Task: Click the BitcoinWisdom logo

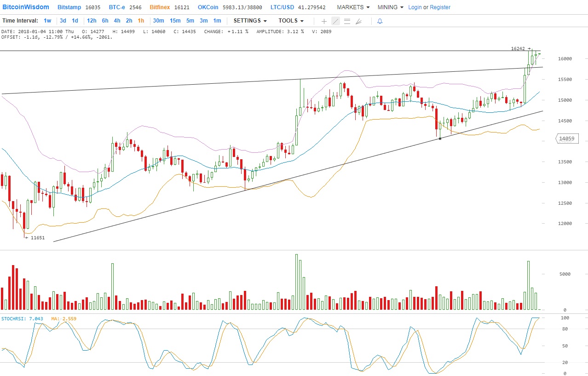Action: (x=26, y=7)
